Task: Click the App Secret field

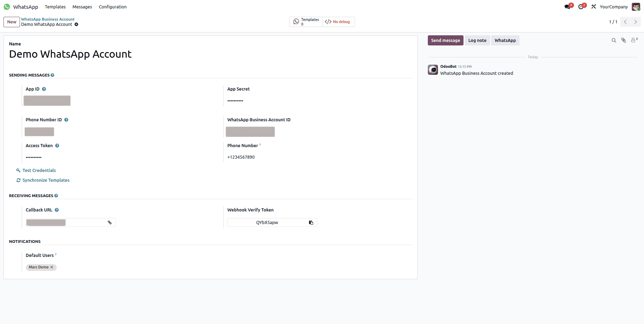Action: tap(235, 101)
